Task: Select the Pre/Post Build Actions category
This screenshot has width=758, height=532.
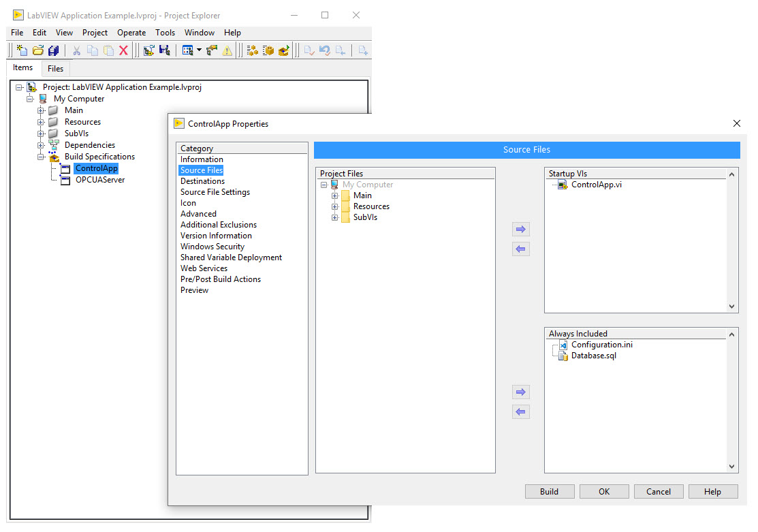Action: coord(221,279)
